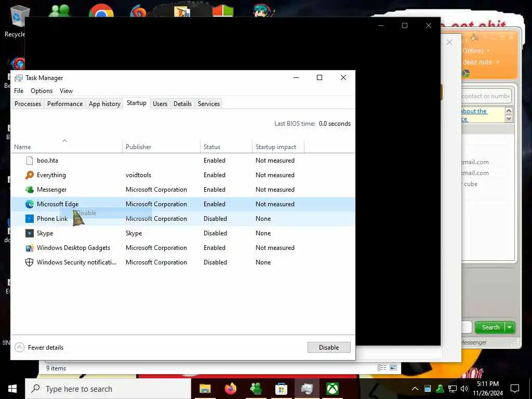Select the voidtools publisher cell

point(138,175)
